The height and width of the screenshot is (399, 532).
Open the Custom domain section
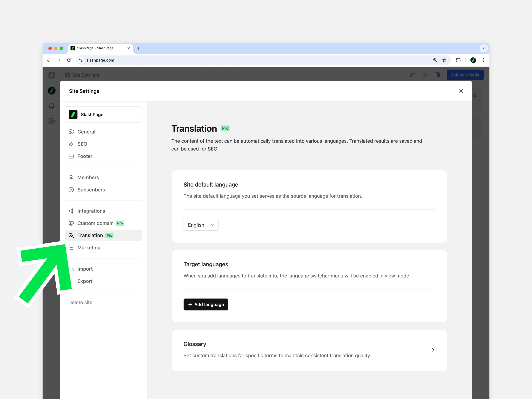click(103, 223)
